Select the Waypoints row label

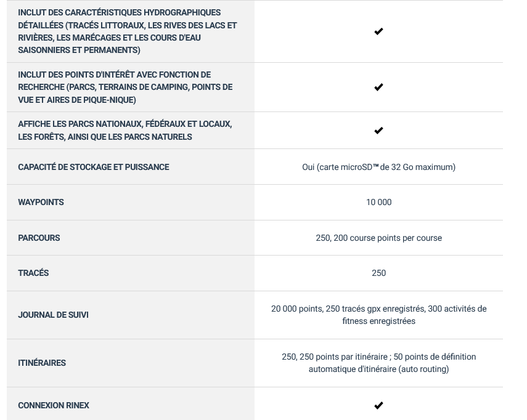pyautogui.click(x=41, y=202)
